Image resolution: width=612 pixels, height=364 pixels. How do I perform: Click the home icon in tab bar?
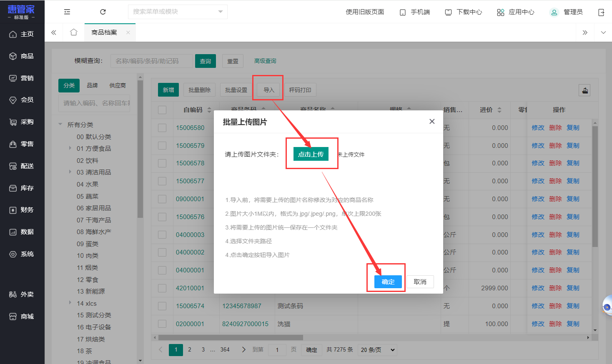tap(74, 32)
